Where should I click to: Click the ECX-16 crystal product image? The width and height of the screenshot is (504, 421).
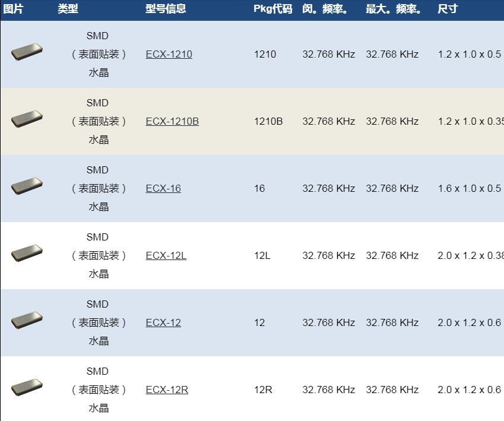pyautogui.click(x=27, y=186)
